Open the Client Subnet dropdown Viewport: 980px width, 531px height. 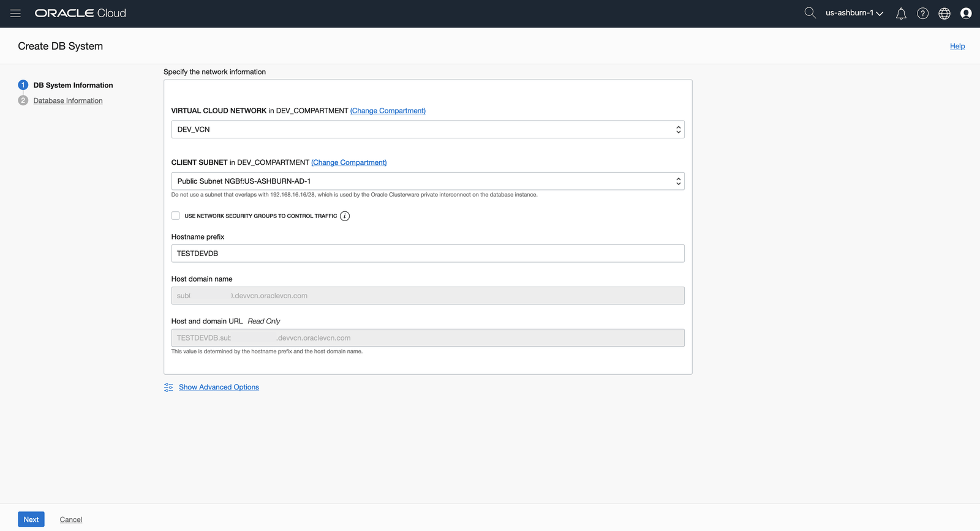[428, 181]
